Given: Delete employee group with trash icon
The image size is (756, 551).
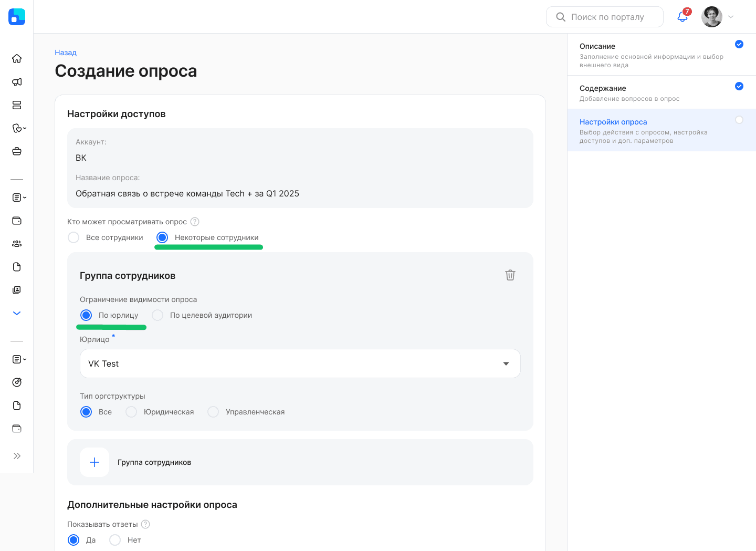Looking at the screenshot, I should (510, 275).
